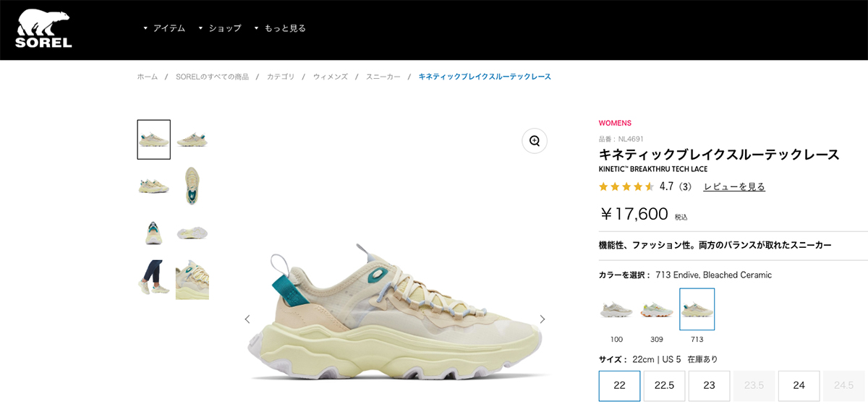Expand the ショップ dropdown menu
The width and height of the screenshot is (868, 404).
point(220,28)
